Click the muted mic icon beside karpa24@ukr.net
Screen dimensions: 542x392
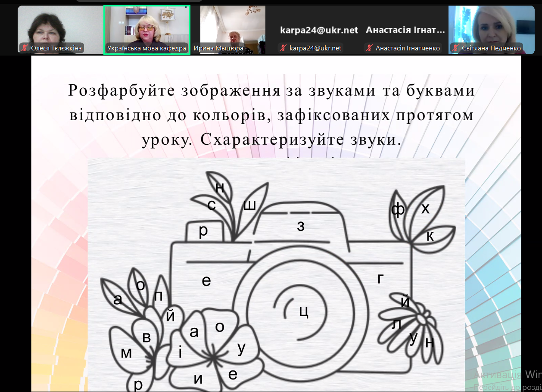282,48
